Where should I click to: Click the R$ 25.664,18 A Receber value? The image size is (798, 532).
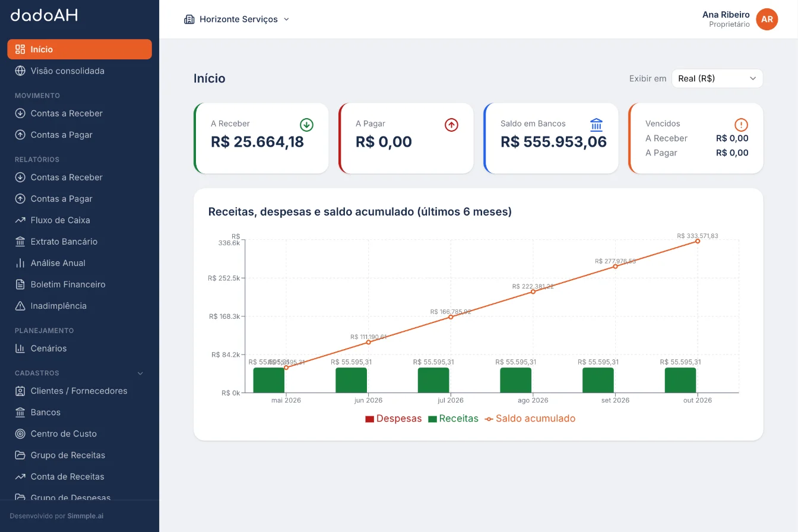(257, 142)
